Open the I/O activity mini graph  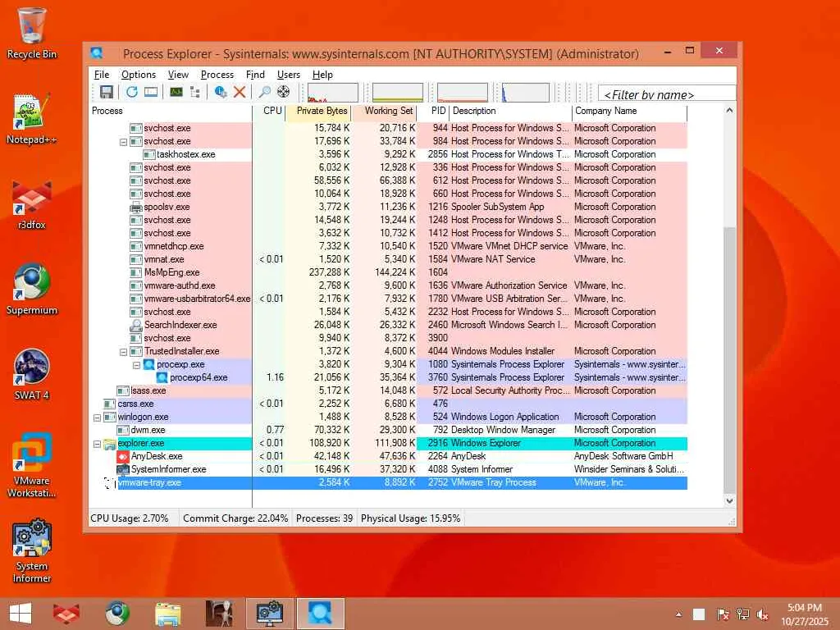(525, 93)
